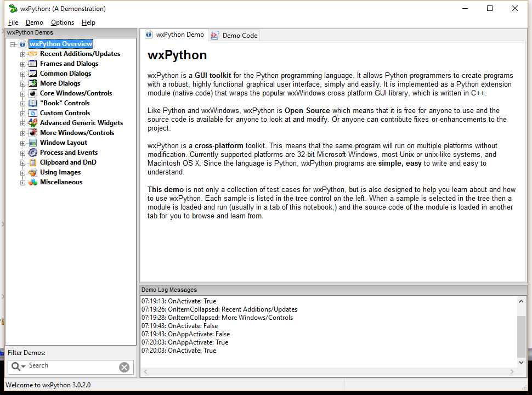
Task: Select Recent Additions/Updates in the tree
Action: tap(80, 54)
